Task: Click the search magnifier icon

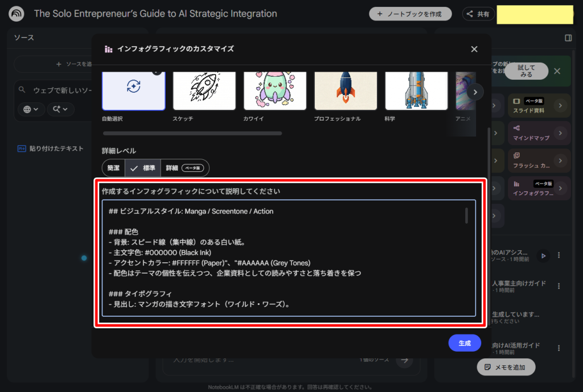Action: (22, 89)
